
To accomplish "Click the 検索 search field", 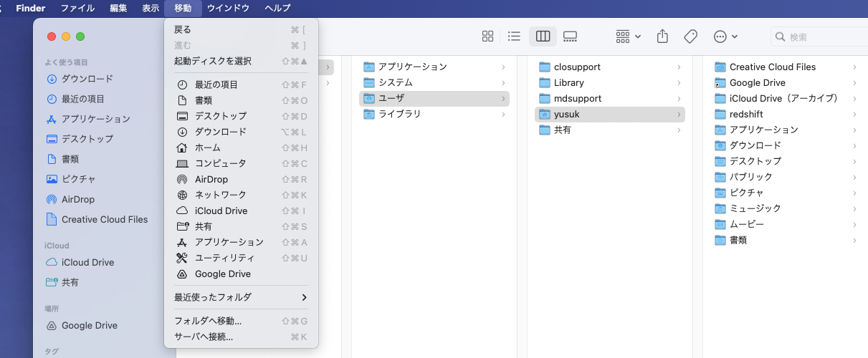I will [x=819, y=37].
